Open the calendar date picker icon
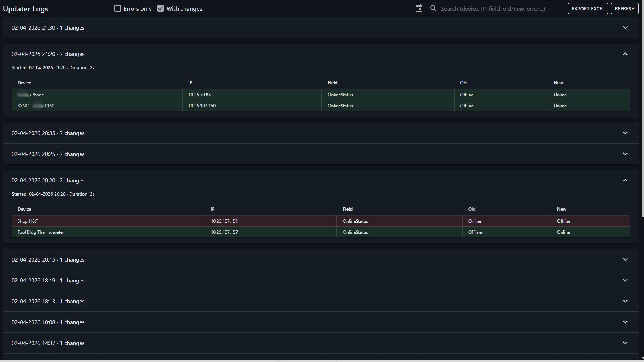This screenshot has height=362, width=644. (419, 8)
